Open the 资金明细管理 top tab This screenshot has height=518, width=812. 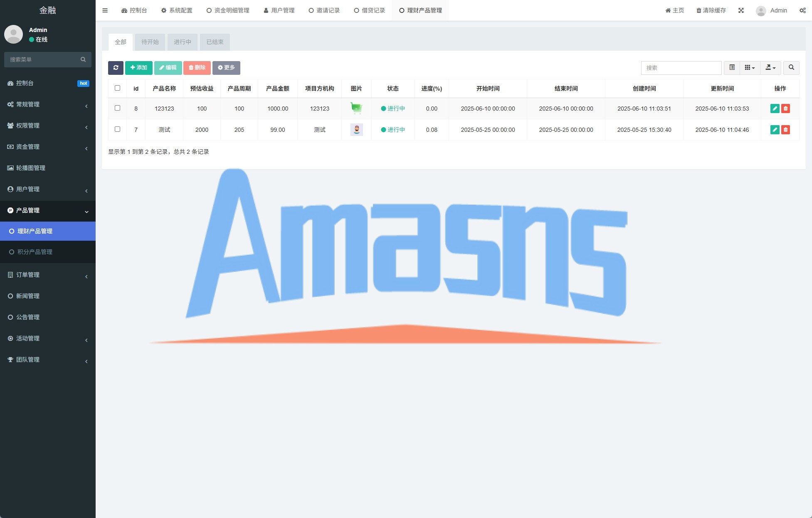(228, 10)
